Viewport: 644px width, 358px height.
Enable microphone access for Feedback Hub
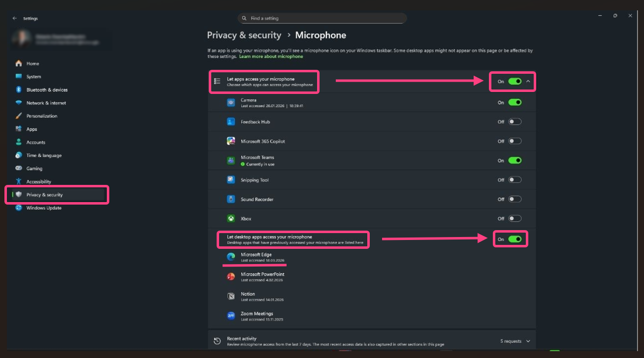point(515,121)
